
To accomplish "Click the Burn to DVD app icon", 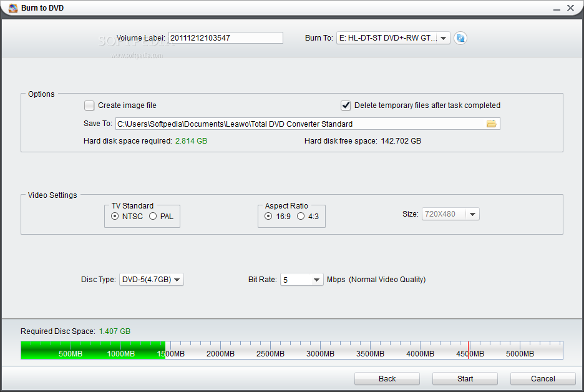I will pyautogui.click(x=12, y=8).
